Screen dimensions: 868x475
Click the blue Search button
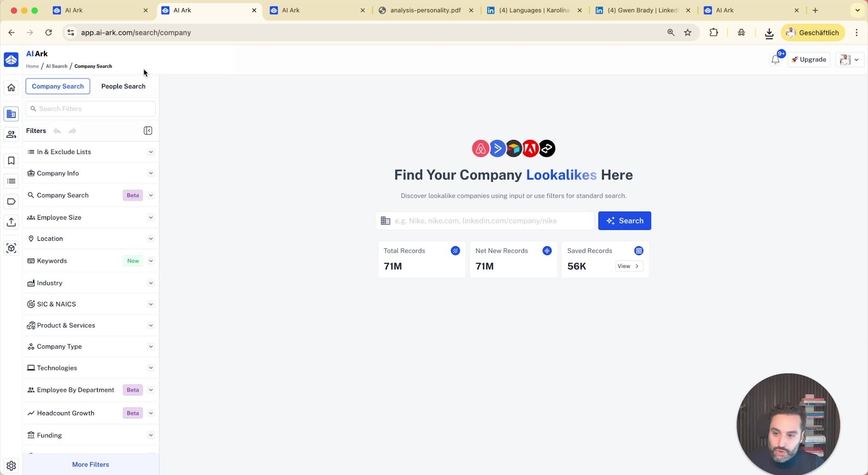(x=624, y=221)
